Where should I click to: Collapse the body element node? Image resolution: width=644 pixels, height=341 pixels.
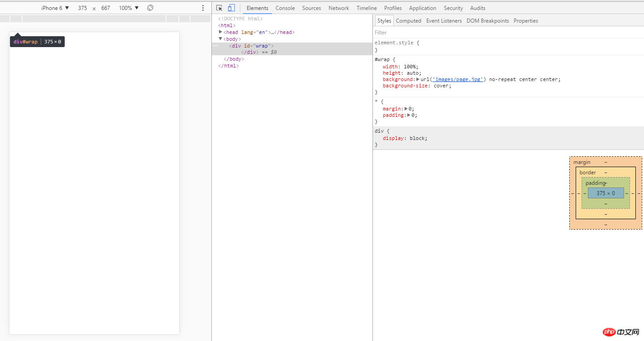[x=220, y=39]
